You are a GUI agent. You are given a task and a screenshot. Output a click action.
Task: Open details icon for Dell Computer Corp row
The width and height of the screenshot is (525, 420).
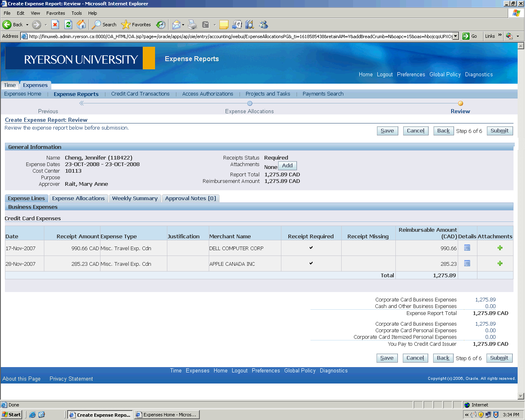click(467, 248)
